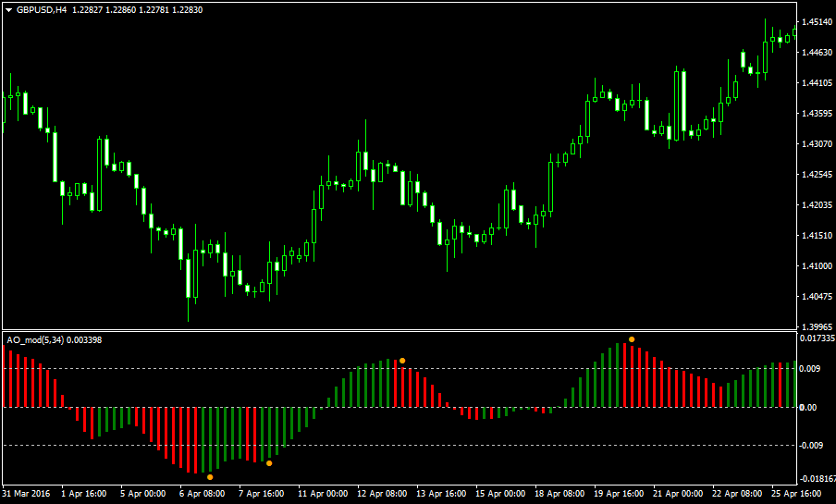Viewport: 836px width, 504px height.
Task: Click the 1.43595 price scale label
Action: [x=817, y=113]
